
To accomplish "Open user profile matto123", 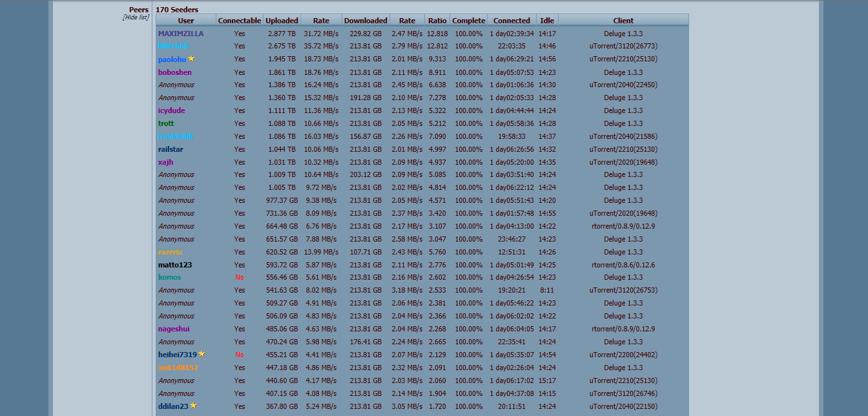I will coord(175,265).
